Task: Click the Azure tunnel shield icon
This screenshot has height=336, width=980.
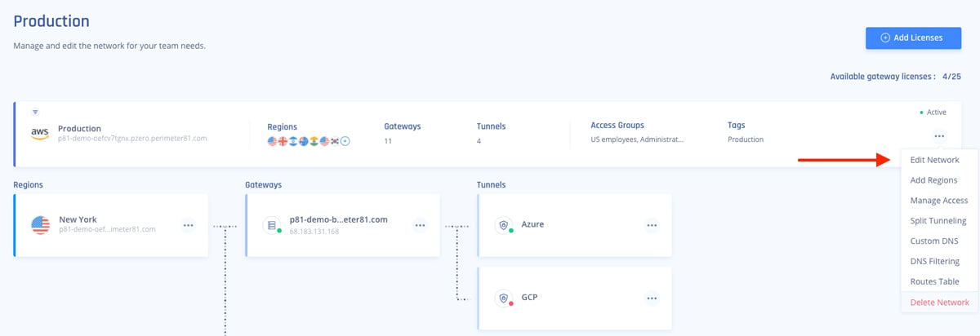Action: pos(504,225)
